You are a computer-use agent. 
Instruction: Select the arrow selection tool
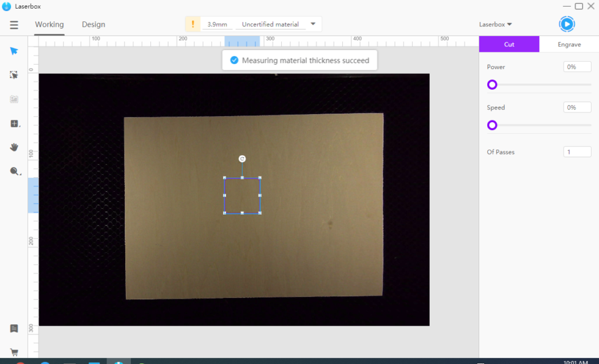14,51
